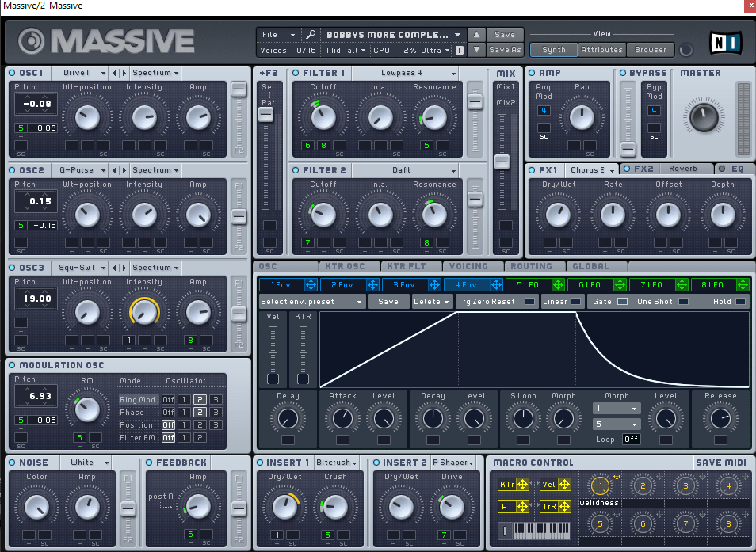Click the AT macro drag handle
The height and width of the screenshot is (552, 756).
(521, 506)
